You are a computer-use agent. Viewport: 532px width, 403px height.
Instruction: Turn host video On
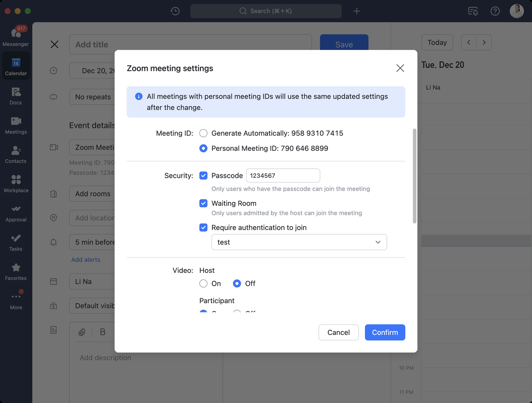pyautogui.click(x=203, y=284)
